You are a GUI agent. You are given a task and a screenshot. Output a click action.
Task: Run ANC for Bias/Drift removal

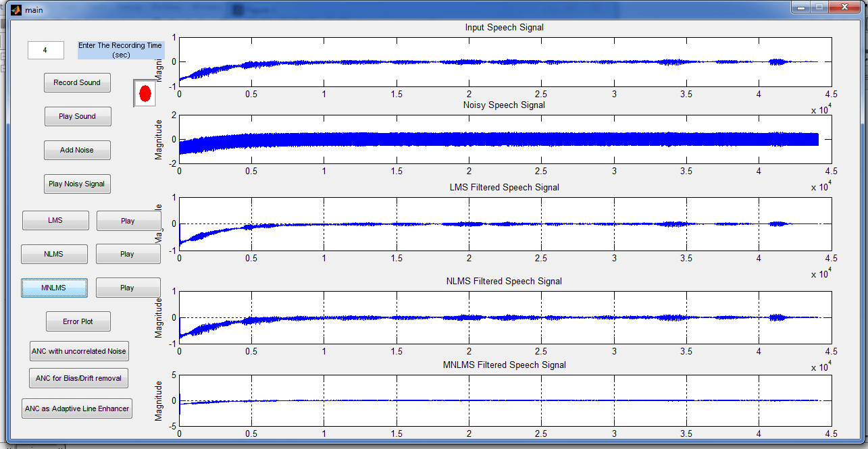coord(78,378)
